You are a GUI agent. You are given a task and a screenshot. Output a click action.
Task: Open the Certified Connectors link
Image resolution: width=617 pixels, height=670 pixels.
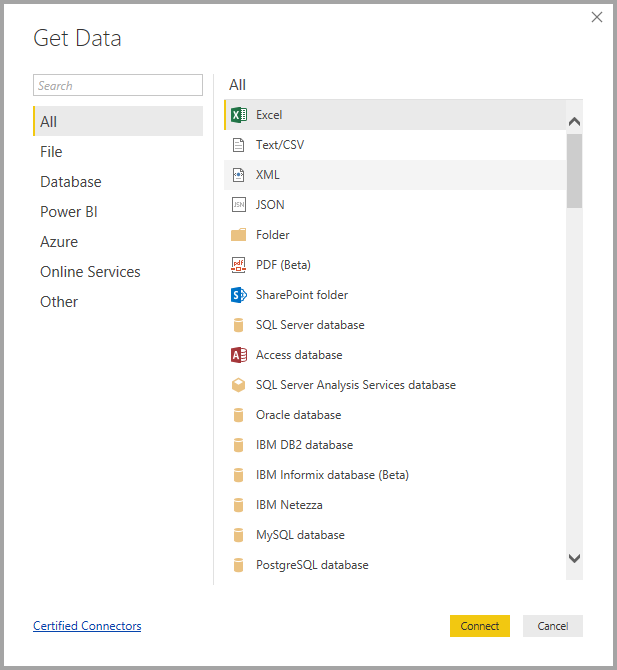87,626
